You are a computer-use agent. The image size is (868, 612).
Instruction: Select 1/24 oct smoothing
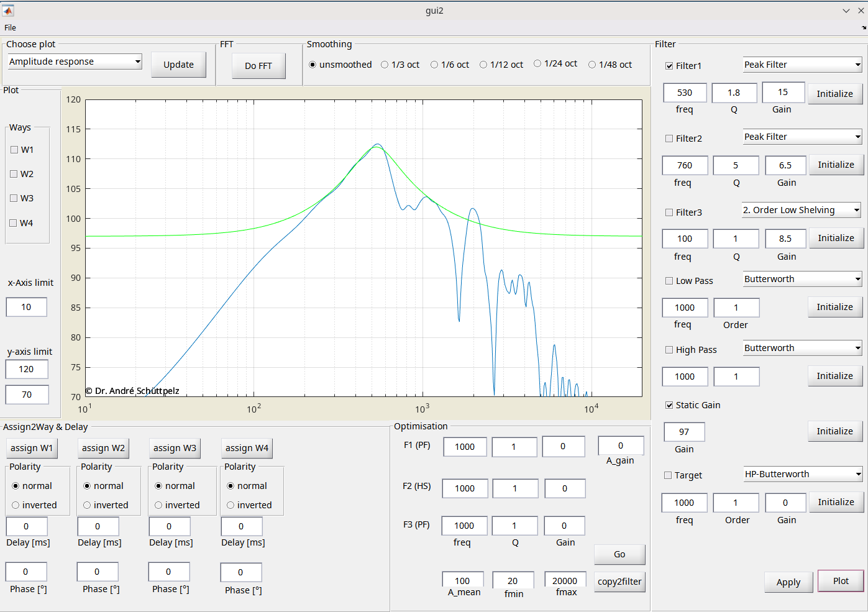[x=555, y=63]
